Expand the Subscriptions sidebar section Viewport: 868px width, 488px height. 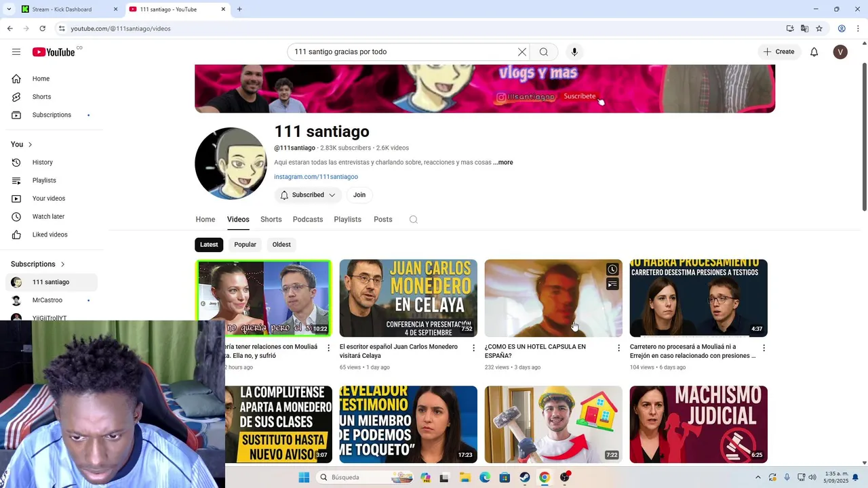[x=38, y=264]
